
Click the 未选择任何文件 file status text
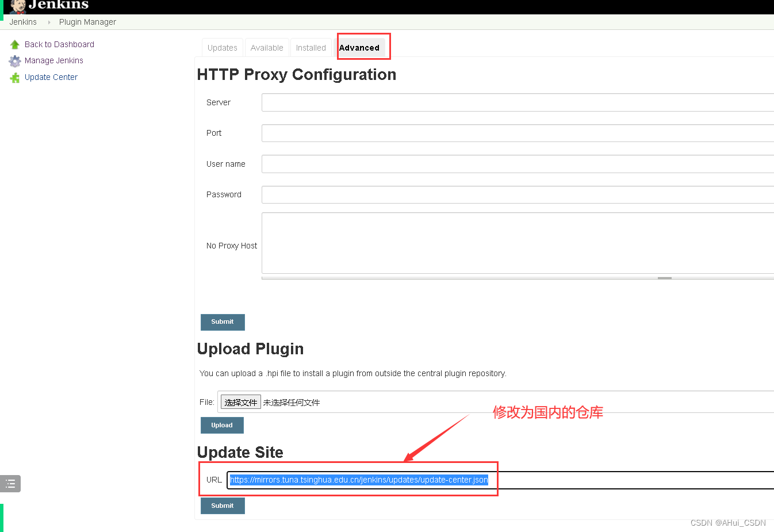coord(292,403)
